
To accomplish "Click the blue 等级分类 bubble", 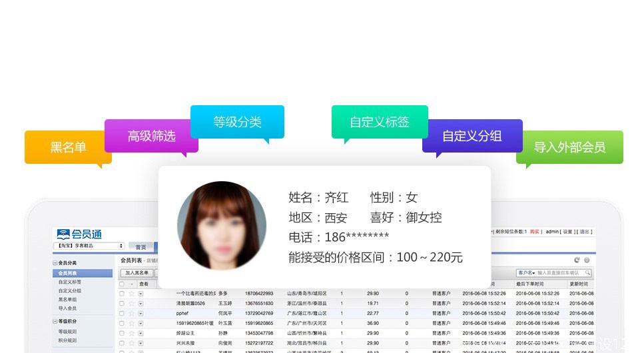I will point(237,122).
